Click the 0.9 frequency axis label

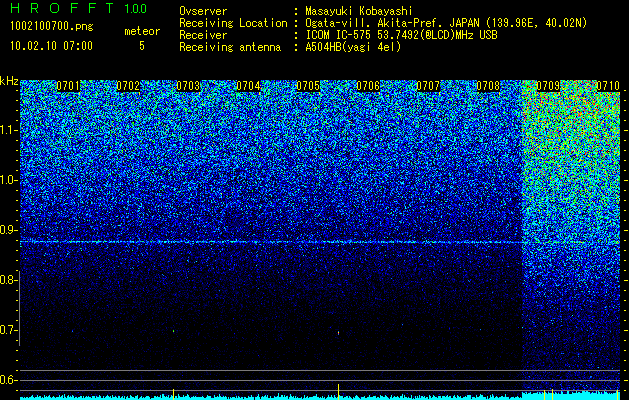coord(8,230)
